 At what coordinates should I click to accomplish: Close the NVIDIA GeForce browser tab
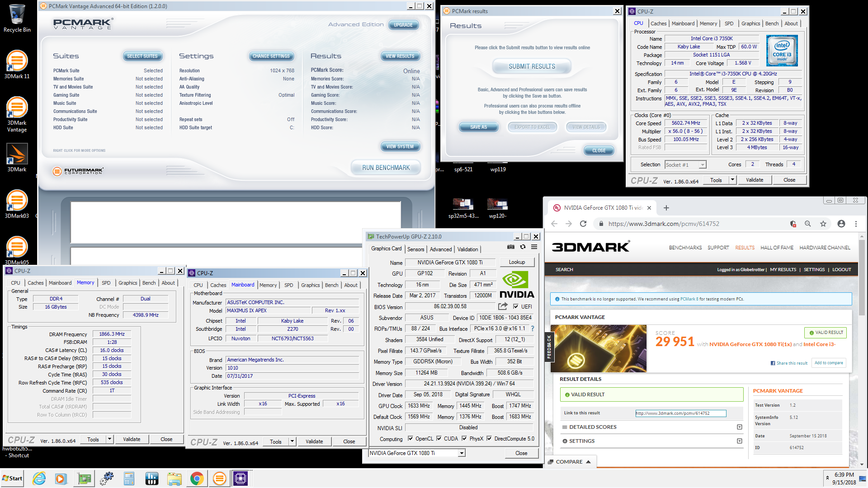pyautogui.click(x=649, y=208)
